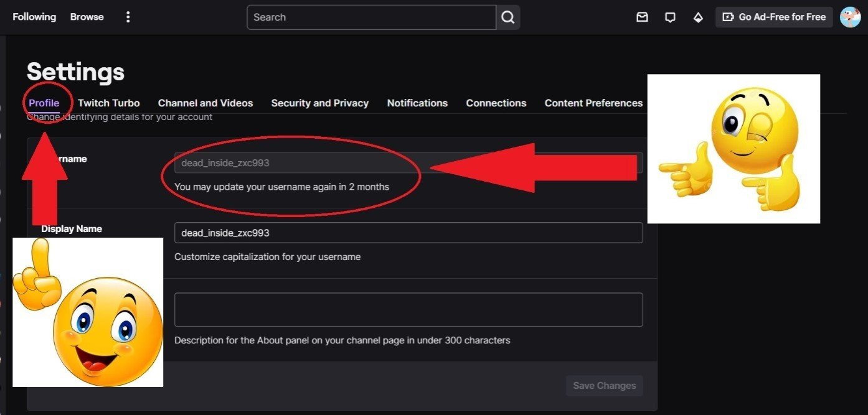
Task: Click the search magnifier button
Action: click(508, 17)
